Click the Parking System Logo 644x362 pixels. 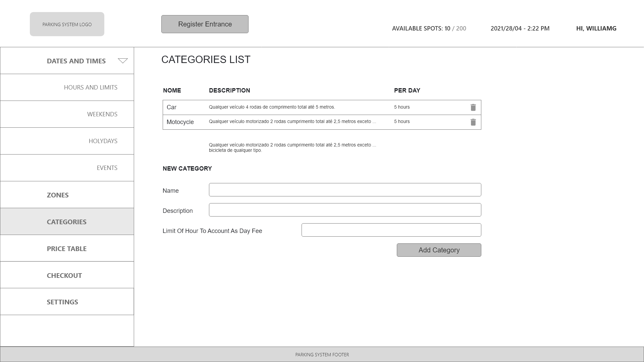tap(67, 24)
